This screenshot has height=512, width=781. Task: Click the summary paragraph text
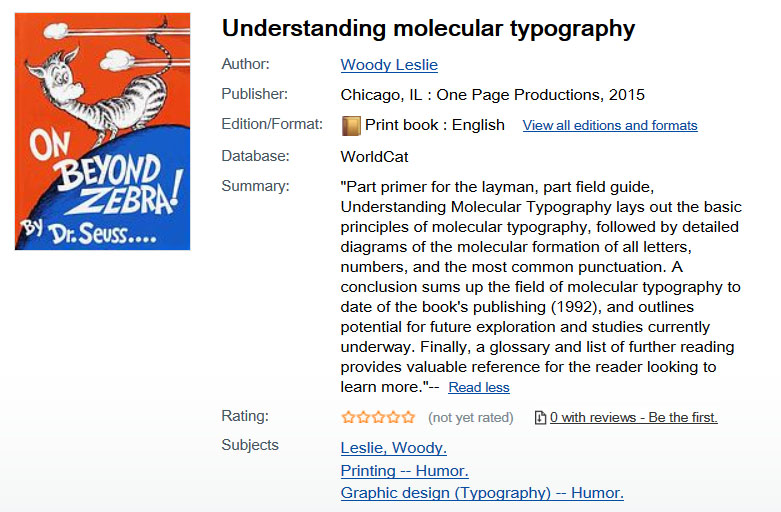coord(540,287)
